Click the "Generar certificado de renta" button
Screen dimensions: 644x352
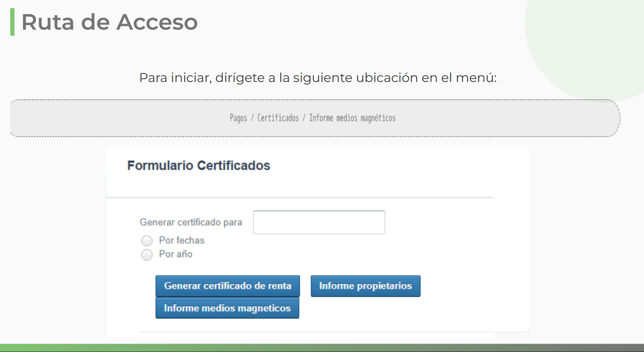228,286
